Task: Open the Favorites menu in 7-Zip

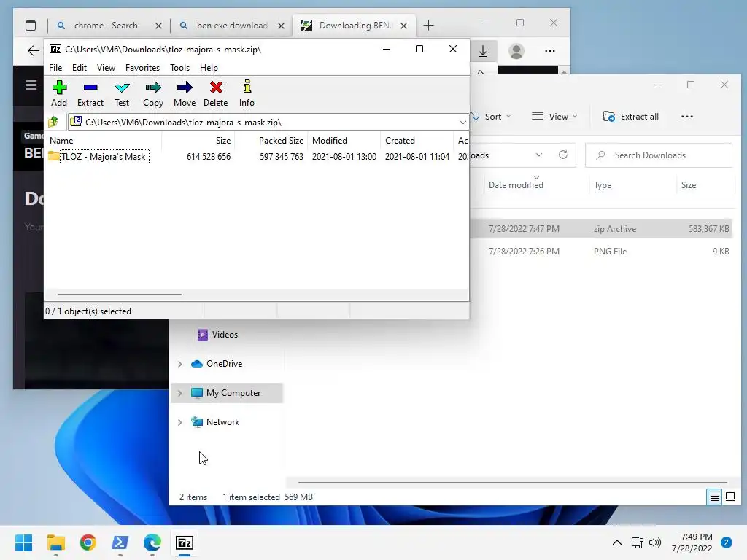Action: click(142, 68)
